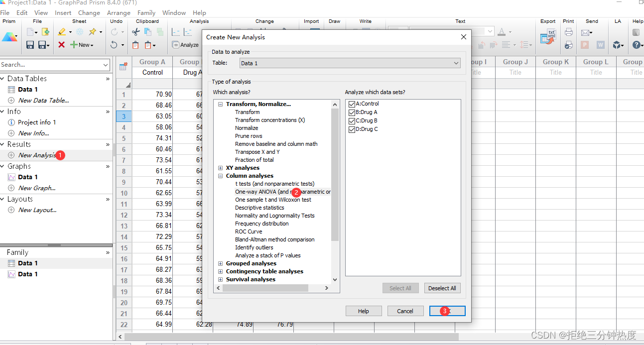Image resolution: width=644 pixels, height=345 pixels.
Task: Click the analysis list vertical scrollbar
Action: (335, 174)
